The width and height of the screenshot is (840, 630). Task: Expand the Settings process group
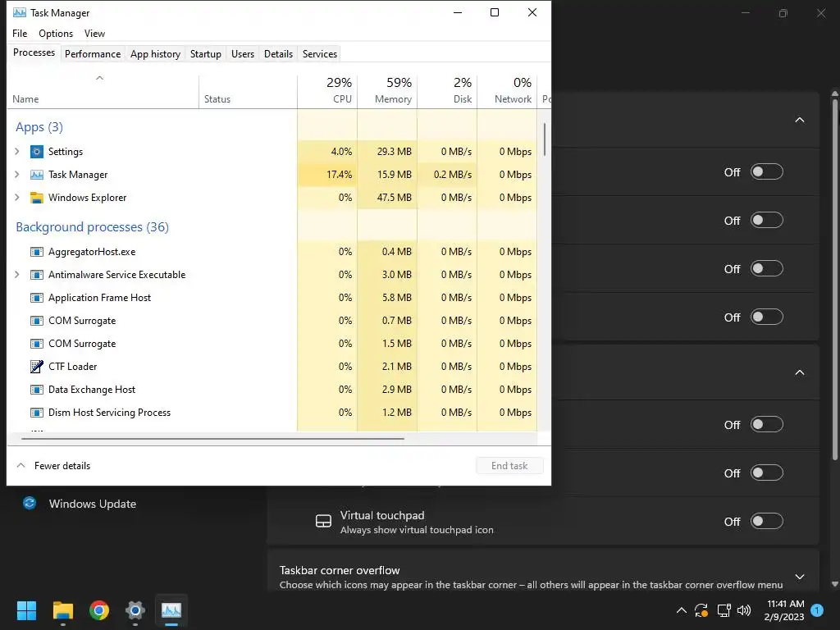[x=17, y=152]
